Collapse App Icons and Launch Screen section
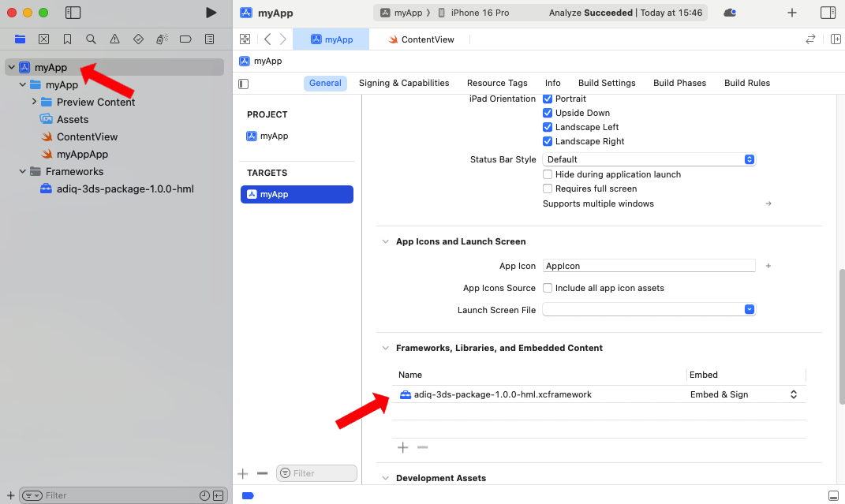The image size is (845, 504). tap(385, 241)
